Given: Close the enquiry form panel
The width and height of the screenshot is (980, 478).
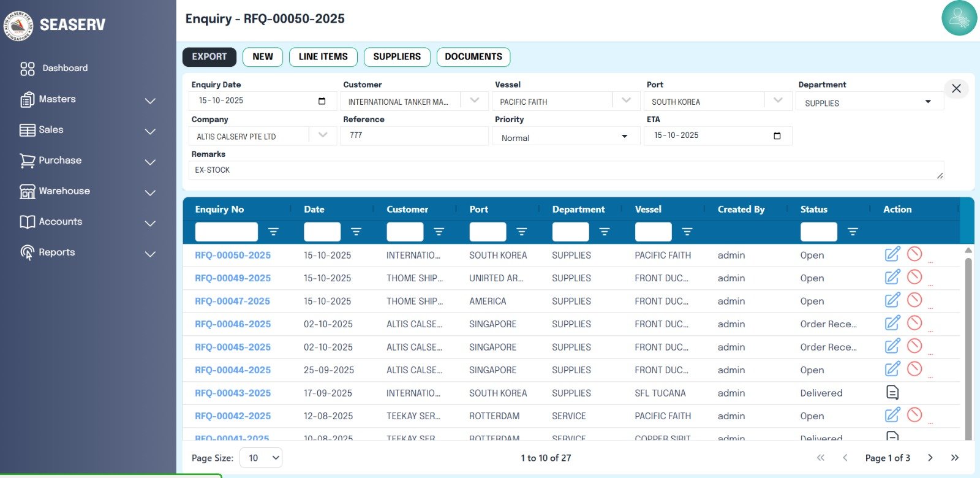Looking at the screenshot, I should tap(956, 88).
